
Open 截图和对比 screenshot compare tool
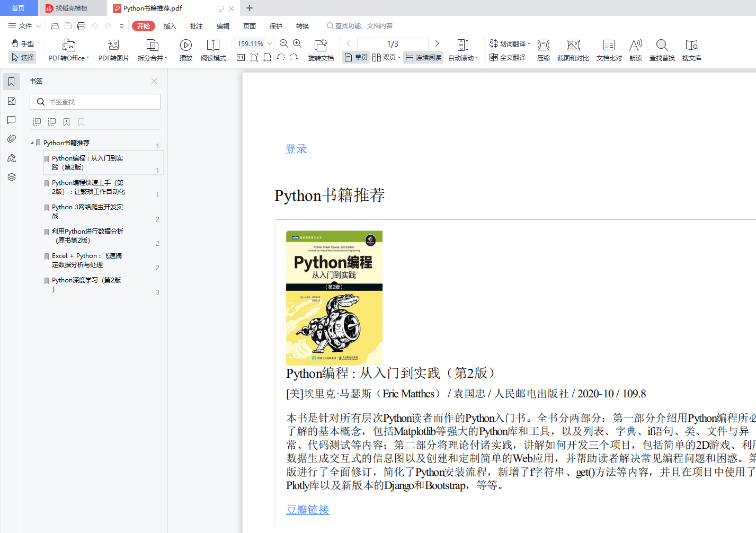coord(573,50)
